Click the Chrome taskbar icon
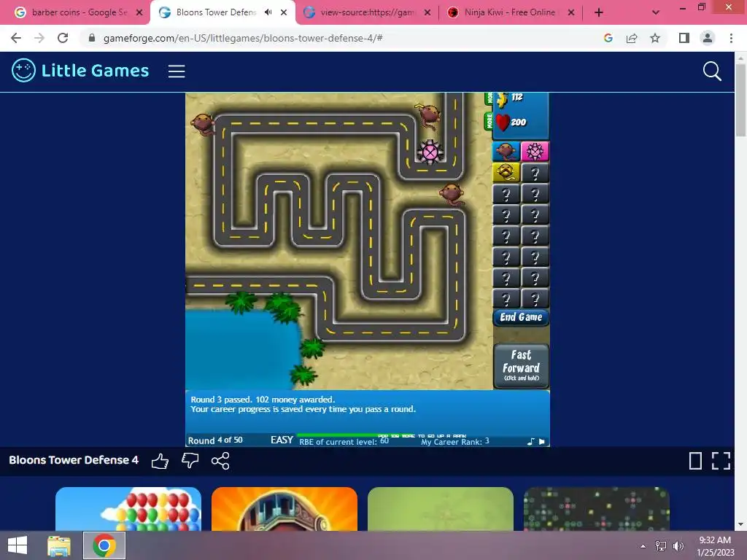The height and width of the screenshot is (560, 747). (x=104, y=545)
